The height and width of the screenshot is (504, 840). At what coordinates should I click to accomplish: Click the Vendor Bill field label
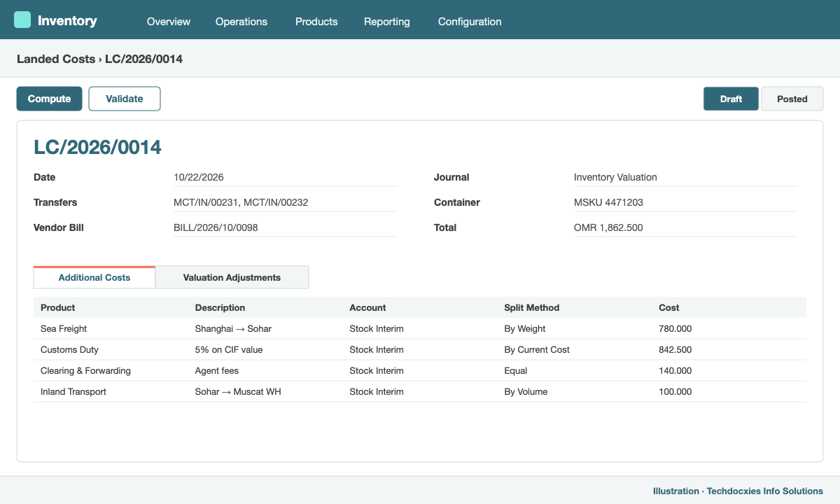pyautogui.click(x=59, y=227)
